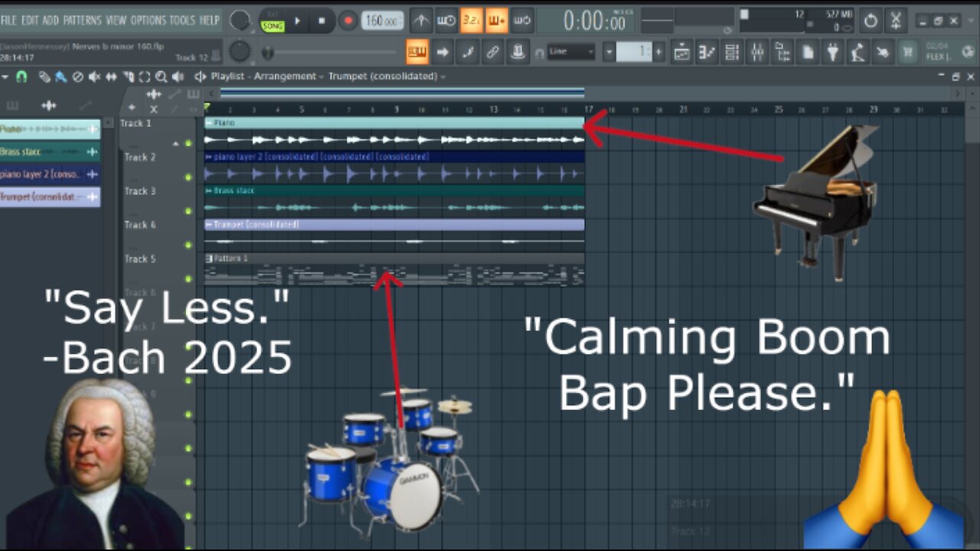Screen dimensions: 980x551
Task: Toggle PAT/SONG playback mode
Action: (x=273, y=21)
